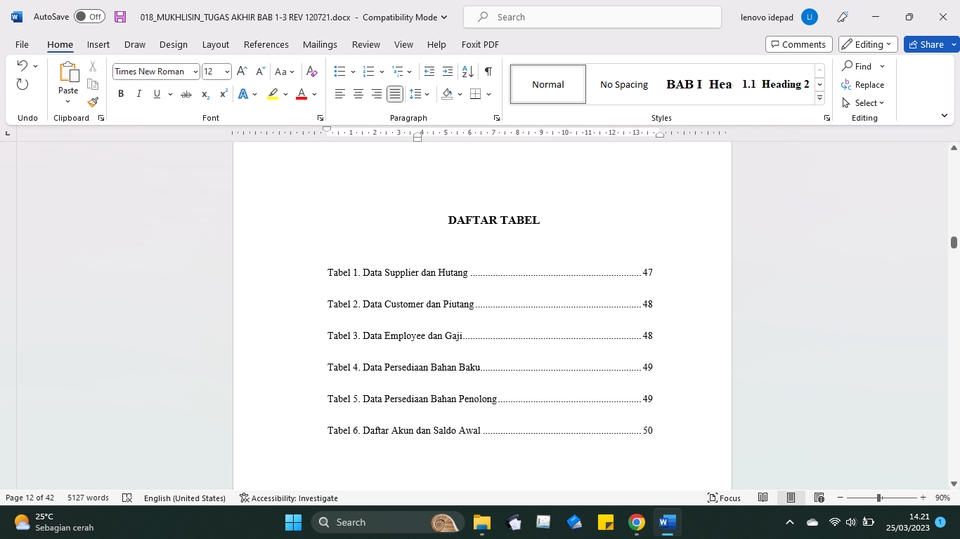960x539 pixels.
Task: Center align the paragraph text
Action: point(358,94)
